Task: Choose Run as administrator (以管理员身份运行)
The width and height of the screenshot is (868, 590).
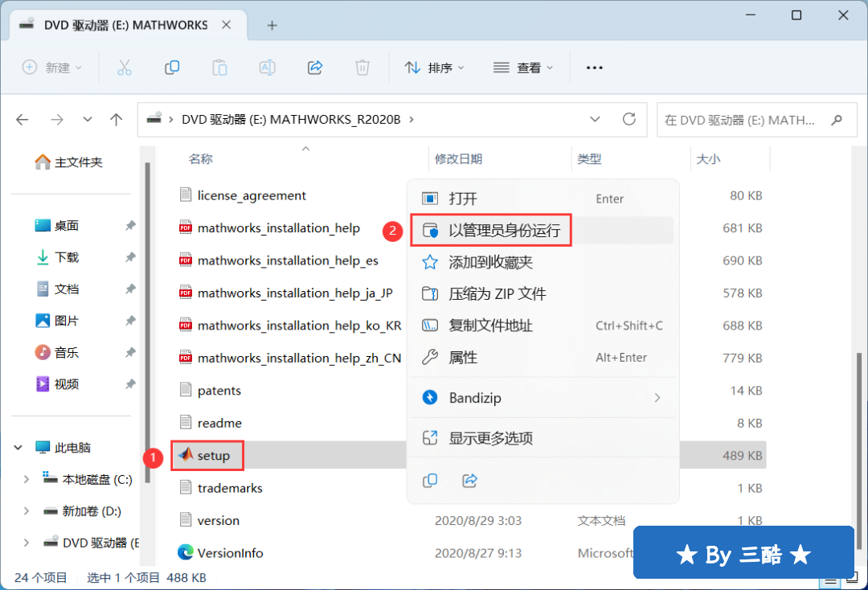Action: pyautogui.click(x=542, y=230)
